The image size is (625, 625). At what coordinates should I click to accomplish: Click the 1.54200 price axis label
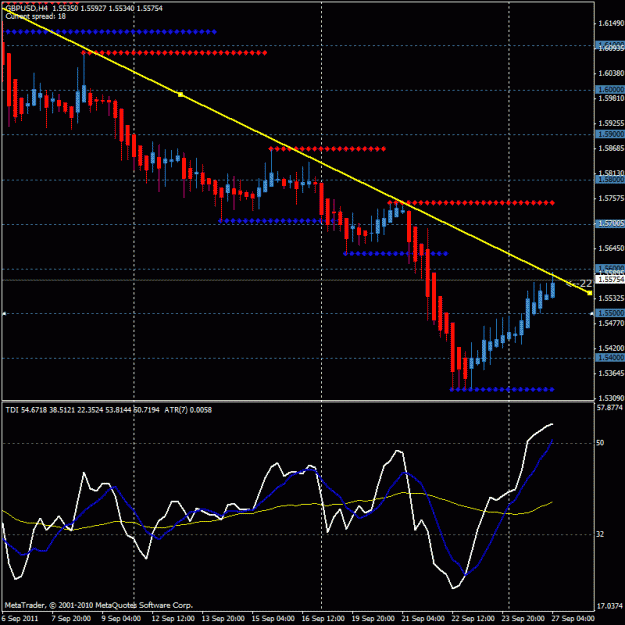click(611, 348)
